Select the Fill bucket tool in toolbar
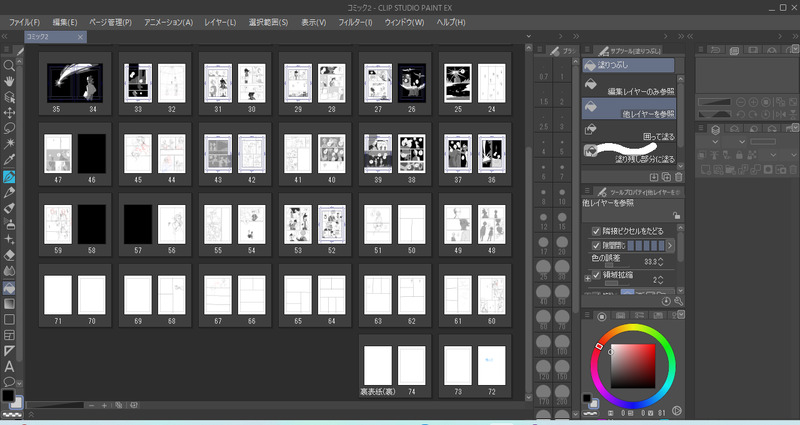Viewport: 800px width, 425px height. [x=9, y=288]
